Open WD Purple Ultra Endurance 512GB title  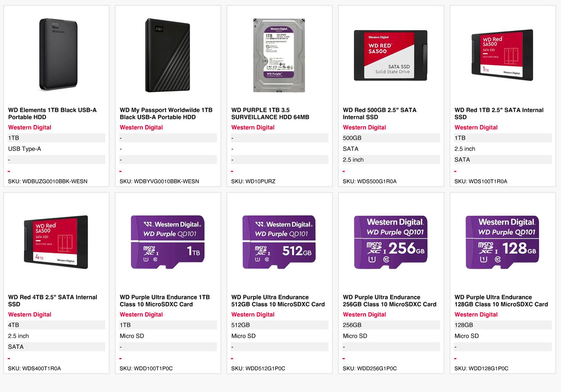(x=278, y=300)
